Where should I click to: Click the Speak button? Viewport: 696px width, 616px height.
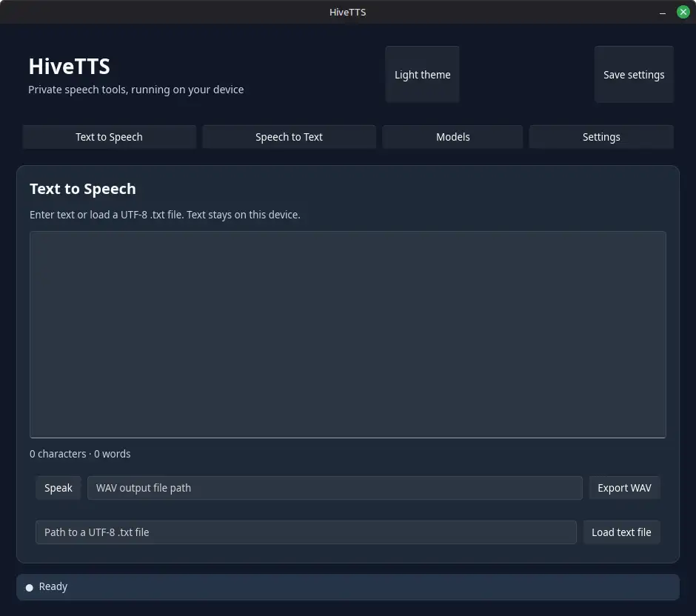coord(58,488)
